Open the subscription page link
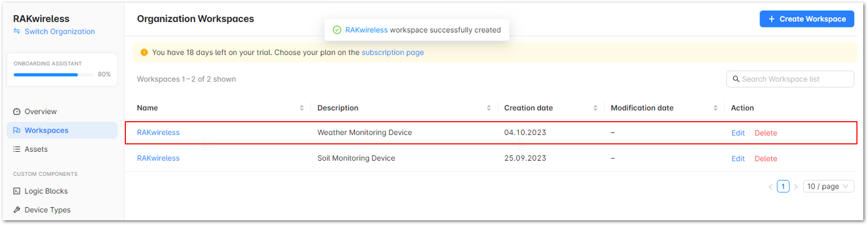Screen dimensions: 868x225 click(392, 52)
